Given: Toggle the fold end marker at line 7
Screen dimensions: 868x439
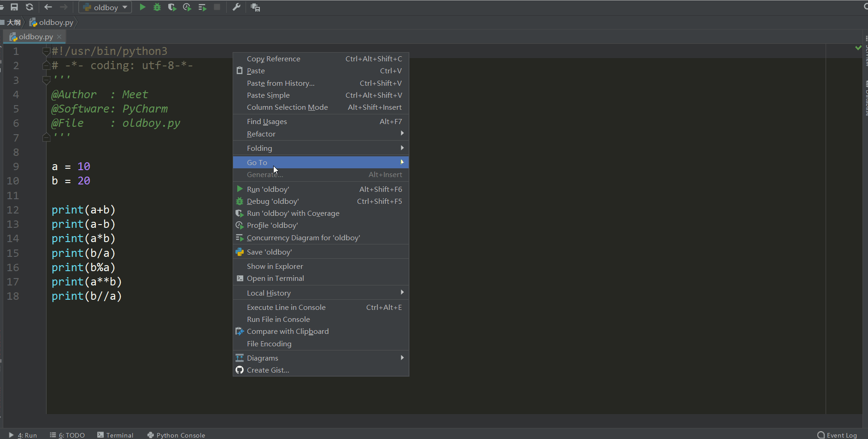Looking at the screenshot, I should [x=46, y=137].
